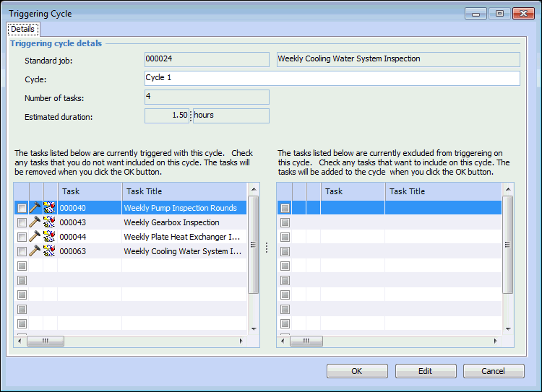Image resolution: width=542 pixels, height=392 pixels.
Task: Click the Edit button
Action: [x=425, y=371]
